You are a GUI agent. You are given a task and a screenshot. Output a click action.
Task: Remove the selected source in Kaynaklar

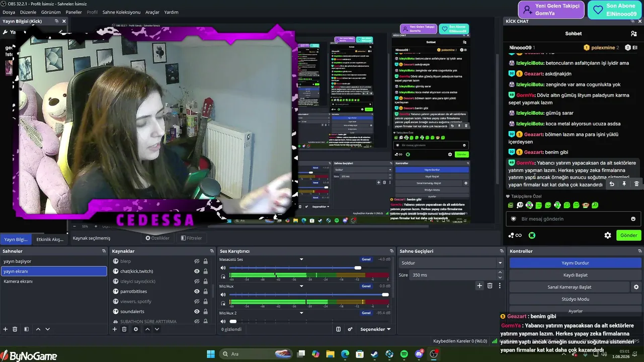click(124, 329)
